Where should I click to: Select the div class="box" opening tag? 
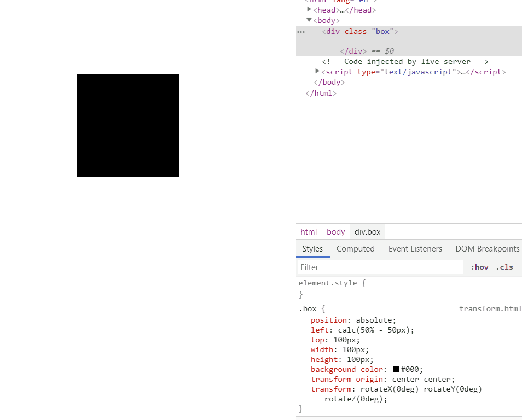(360, 31)
